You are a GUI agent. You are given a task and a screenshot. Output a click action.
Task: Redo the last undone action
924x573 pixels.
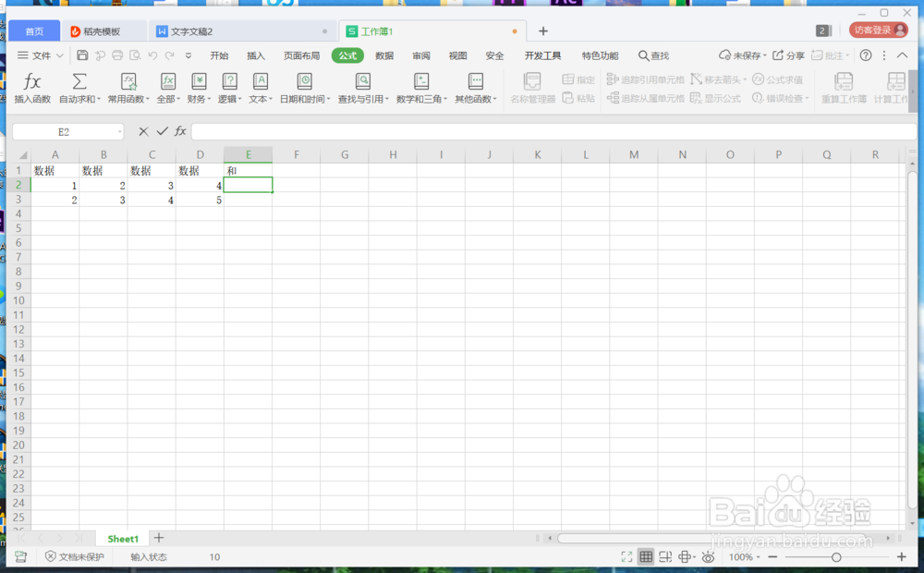(170, 55)
